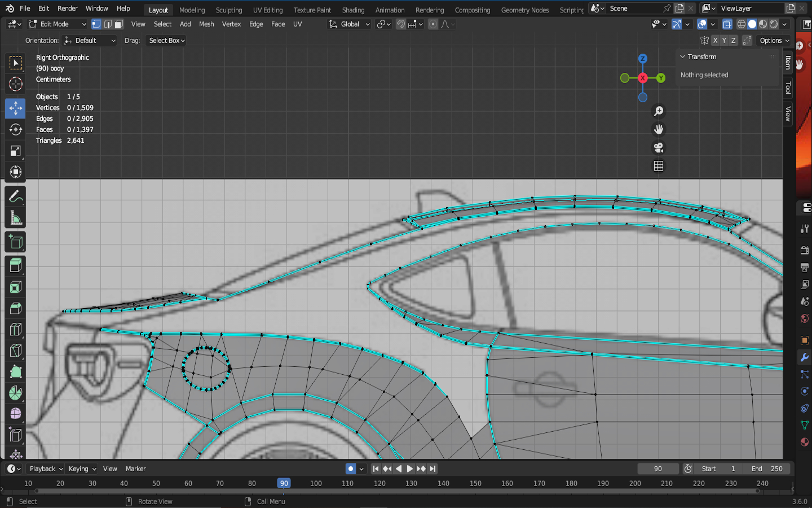Toggle X-ray view in header
812x508 pixels.
[727, 24]
